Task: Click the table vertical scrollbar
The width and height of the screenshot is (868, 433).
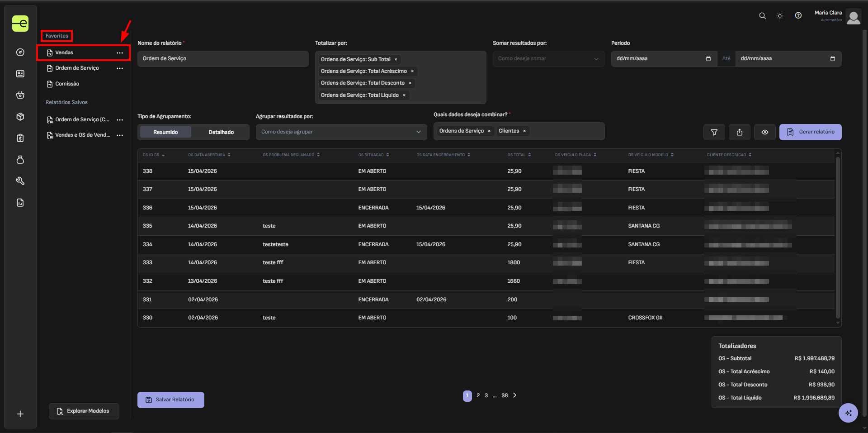Action: 838,238
